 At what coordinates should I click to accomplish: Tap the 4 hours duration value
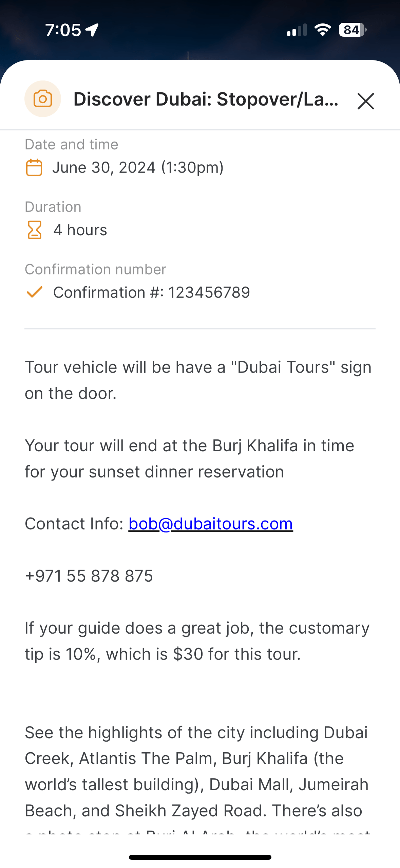pos(80,230)
